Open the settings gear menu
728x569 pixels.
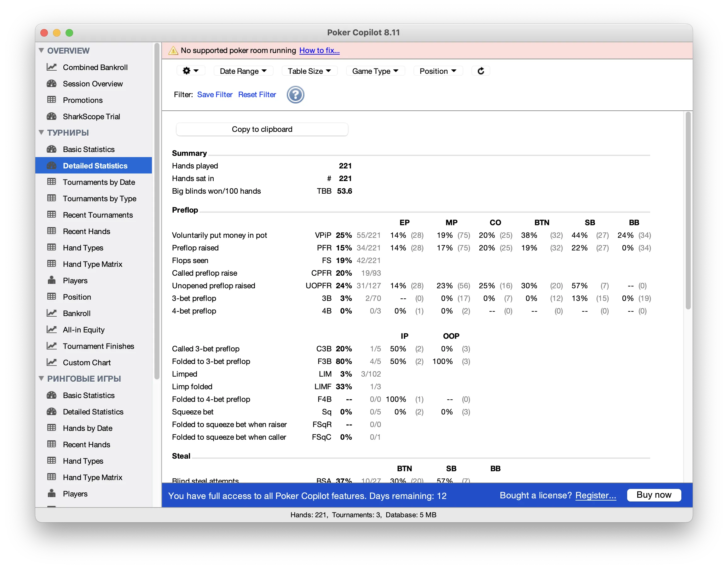tap(191, 71)
